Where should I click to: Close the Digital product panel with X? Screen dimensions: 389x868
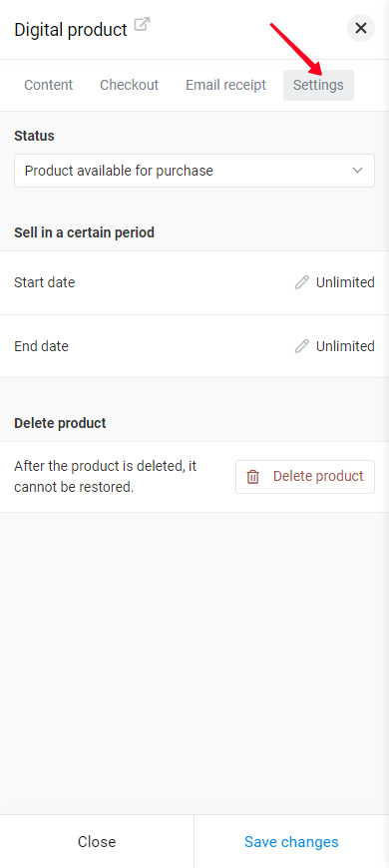tap(361, 28)
